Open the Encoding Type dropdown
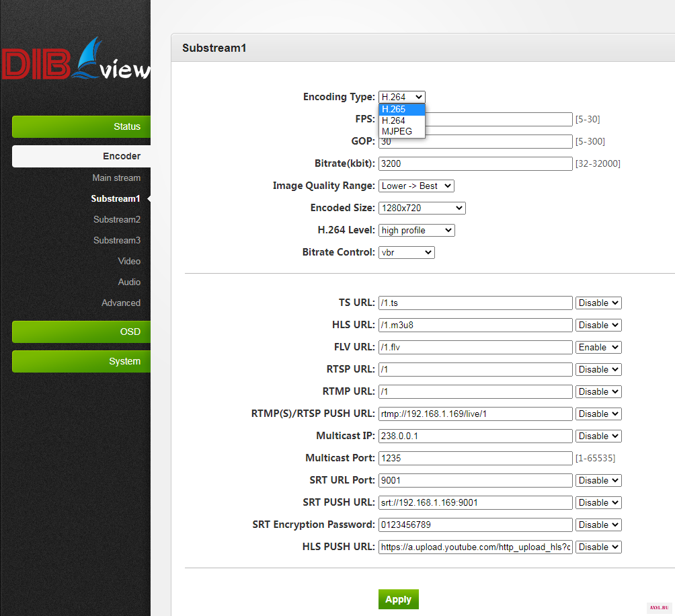 coord(401,97)
